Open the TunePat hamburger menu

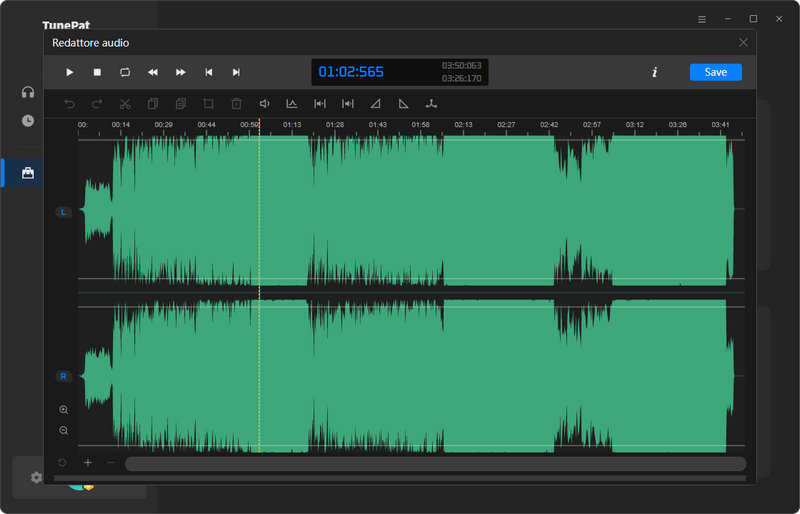point(702,19)
